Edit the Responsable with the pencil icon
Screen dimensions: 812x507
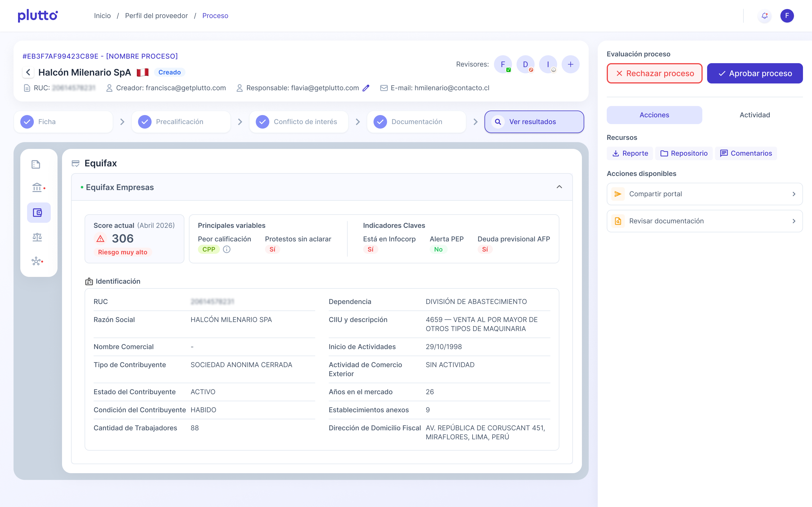tap(366, 88)
